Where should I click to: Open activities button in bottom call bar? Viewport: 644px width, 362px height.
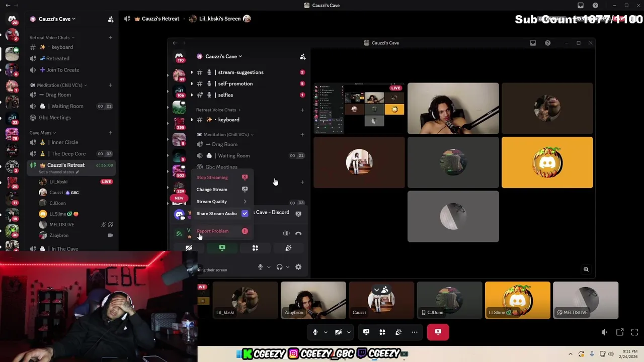coord(382,332)
